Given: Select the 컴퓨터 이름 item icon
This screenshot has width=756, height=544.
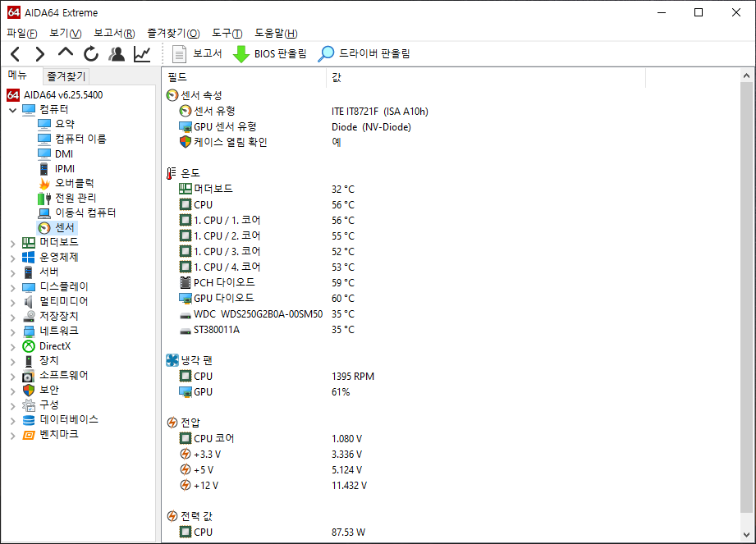Looking at the screenshot, I should point(44,139).
